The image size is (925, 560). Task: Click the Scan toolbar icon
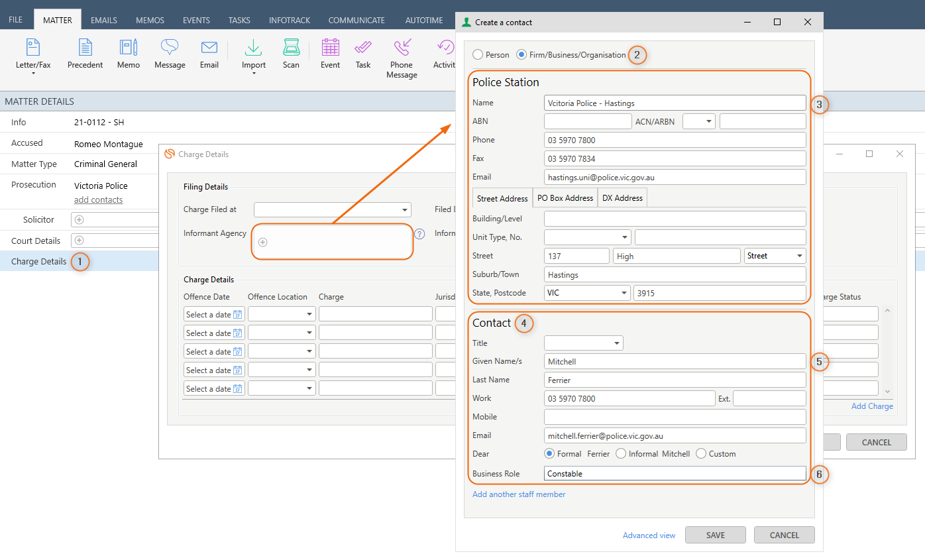291,48
